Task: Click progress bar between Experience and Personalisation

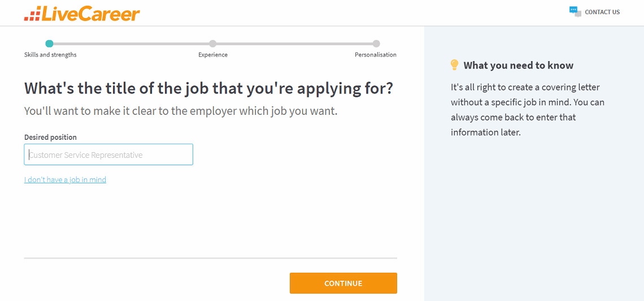Action: pos(294,44)
